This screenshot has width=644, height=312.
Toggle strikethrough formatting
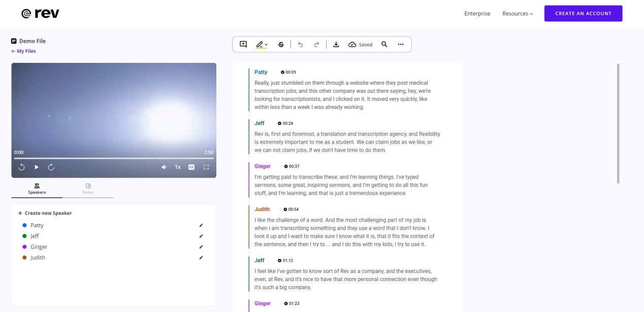(x=281, y=45)
